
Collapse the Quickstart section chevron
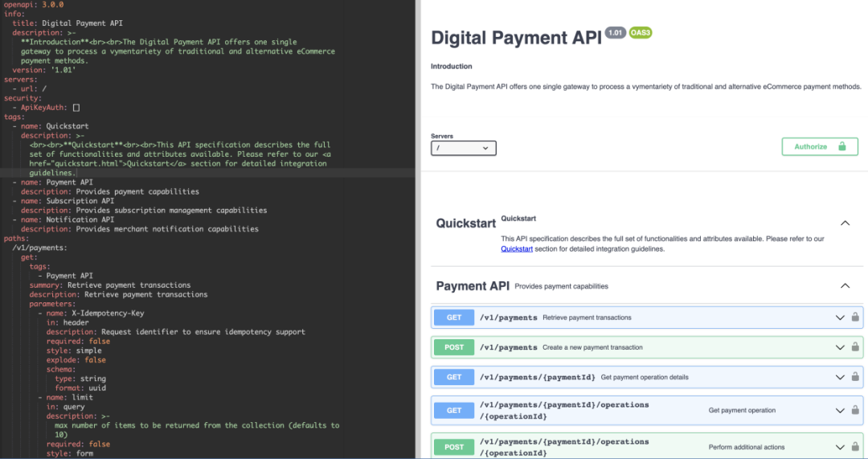pyautogui.click(x=845, y=223)
